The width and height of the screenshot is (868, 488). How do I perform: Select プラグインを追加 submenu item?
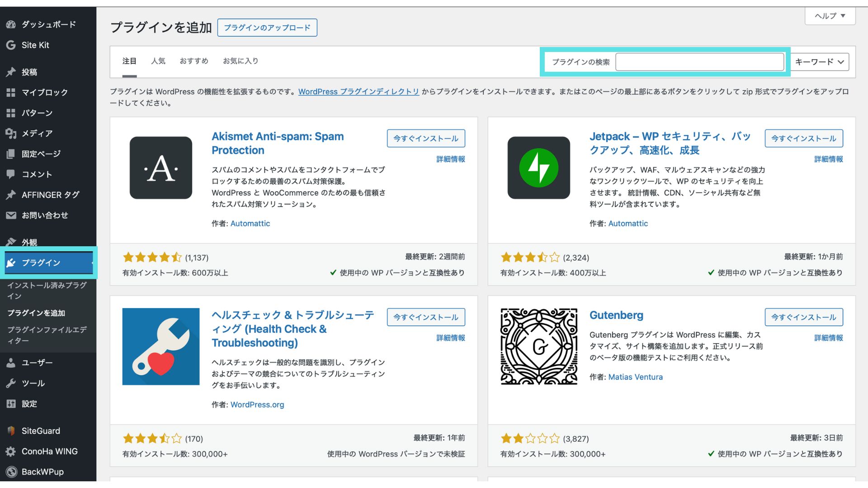pyautogui.click(x=36, y=313)
